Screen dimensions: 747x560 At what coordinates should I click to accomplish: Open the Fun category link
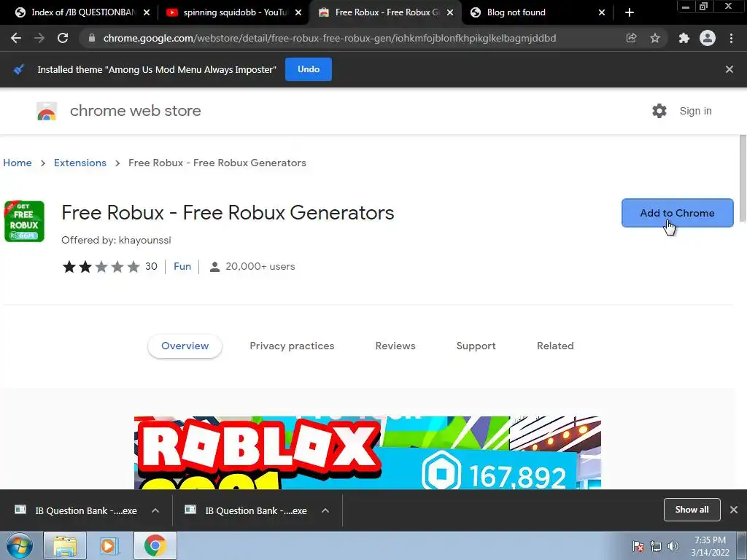tap(182, 267)
